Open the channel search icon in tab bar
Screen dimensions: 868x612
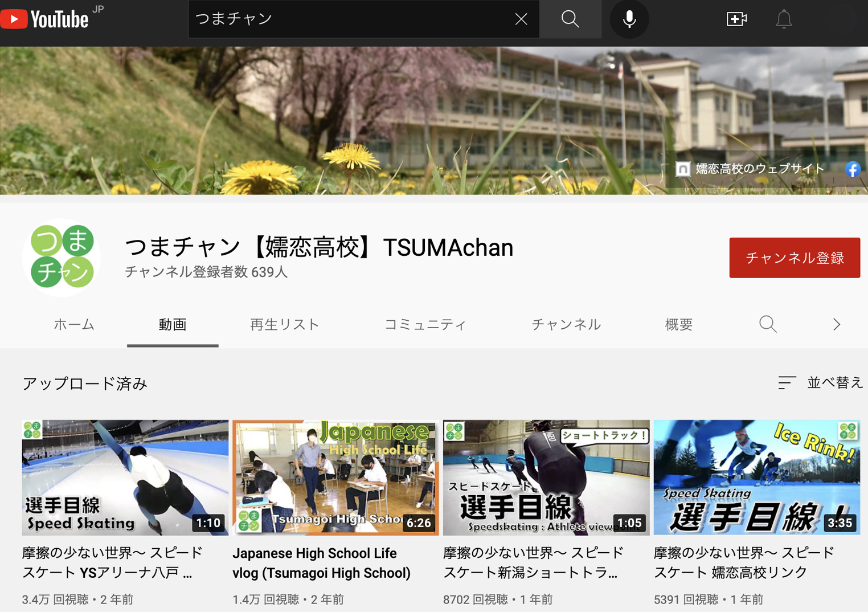coord(768,324)
